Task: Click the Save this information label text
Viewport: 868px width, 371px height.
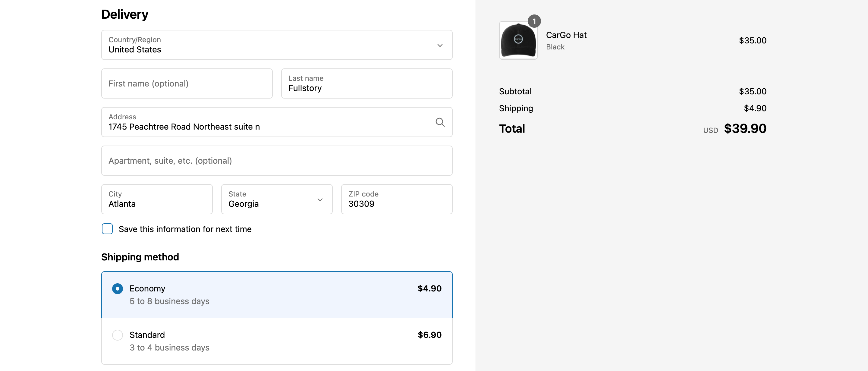Action: 185,229
